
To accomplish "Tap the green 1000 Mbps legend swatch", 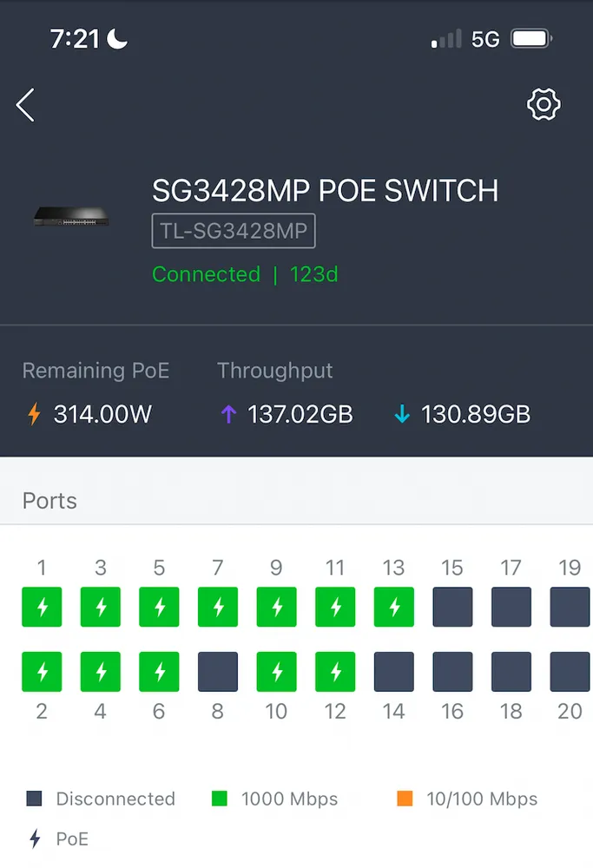I will pos(219,799).
